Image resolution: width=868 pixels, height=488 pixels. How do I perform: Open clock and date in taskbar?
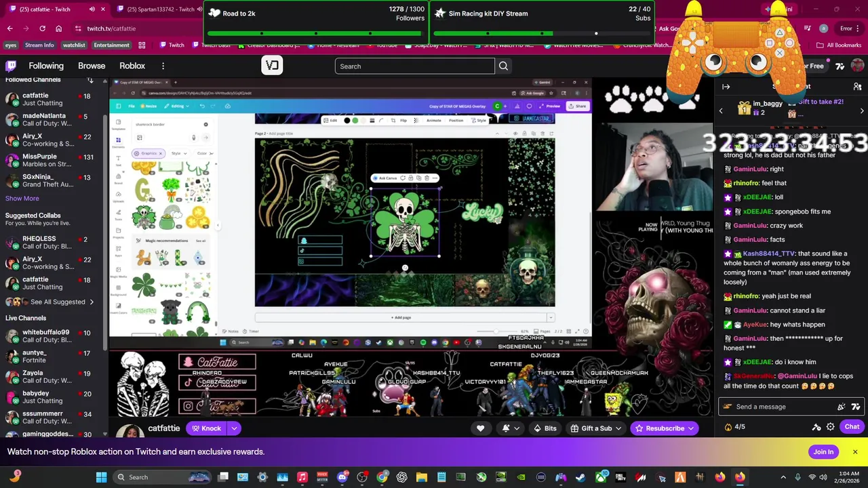[846, 477]
